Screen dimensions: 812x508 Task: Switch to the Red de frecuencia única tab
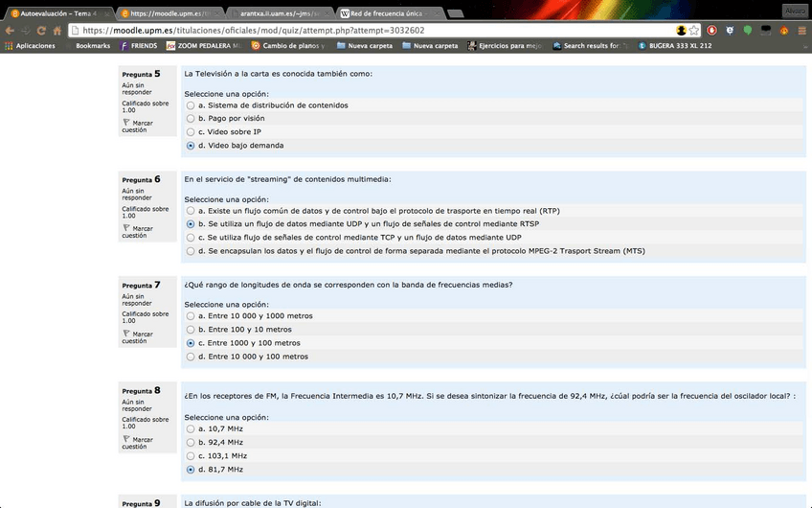click(390, 13)
